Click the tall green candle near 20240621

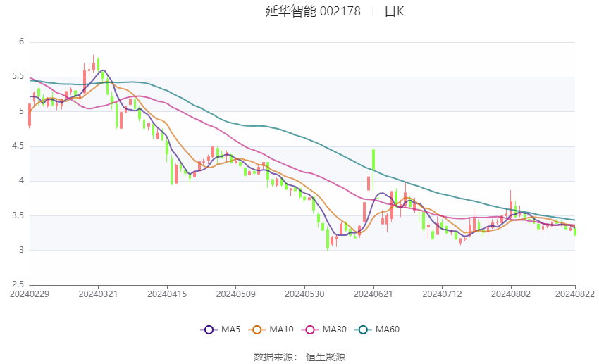(x=373, y=160)
